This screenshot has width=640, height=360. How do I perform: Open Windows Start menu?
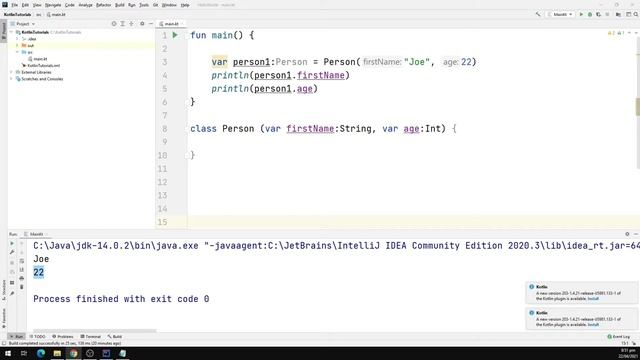click(8, 353)
